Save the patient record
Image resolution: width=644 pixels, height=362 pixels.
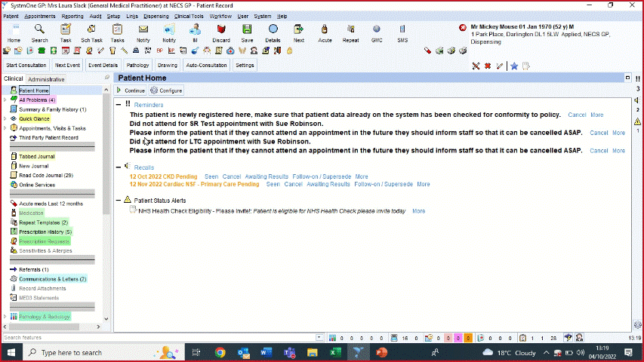(x=247, y=33)
